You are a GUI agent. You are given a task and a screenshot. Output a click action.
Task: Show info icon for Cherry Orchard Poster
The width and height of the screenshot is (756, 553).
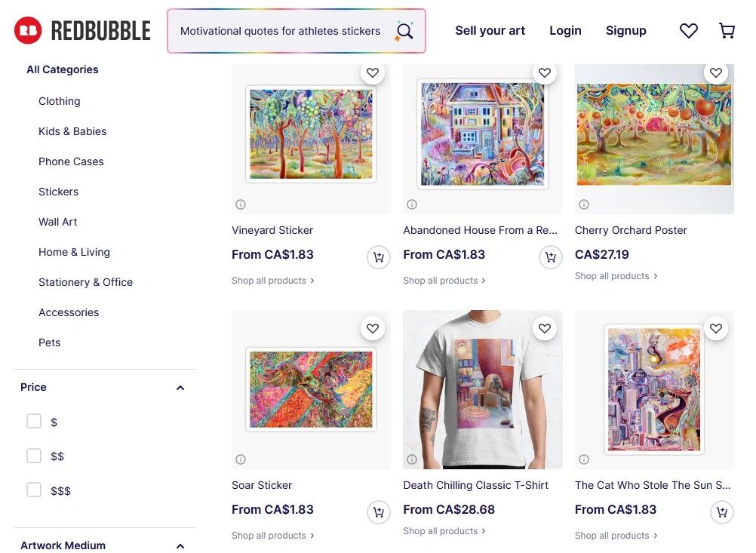point(583,204)
